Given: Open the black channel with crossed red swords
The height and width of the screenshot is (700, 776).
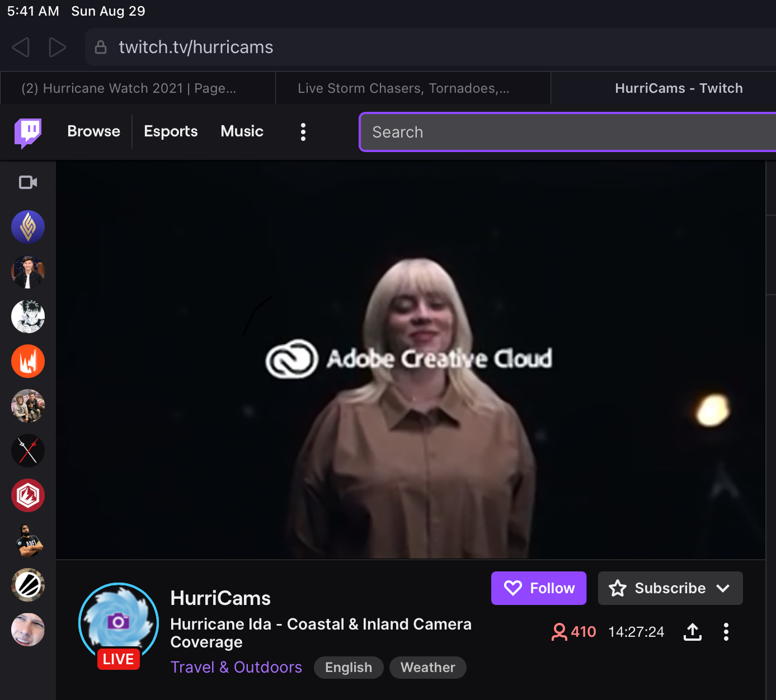Looking at the screenshot, I should click(28, 451).
